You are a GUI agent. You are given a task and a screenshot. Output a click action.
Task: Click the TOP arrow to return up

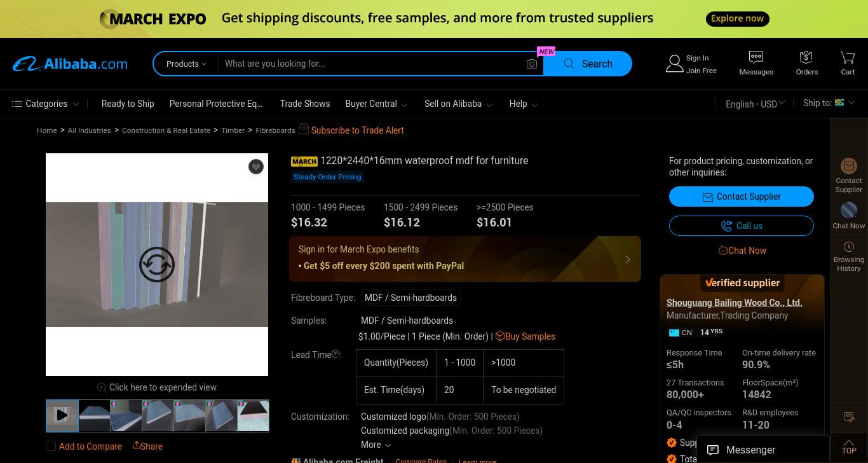pyautogui.click(x=849, y=446)
